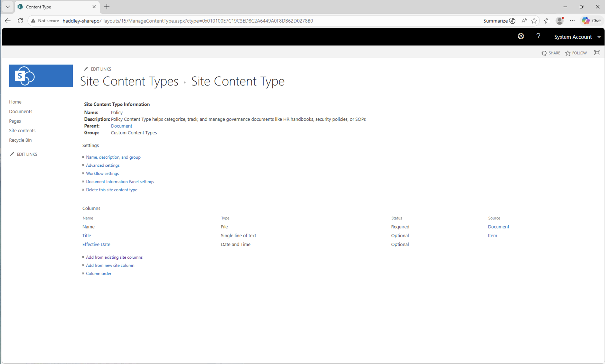Click the Read aloud icon
Viewport: 605px width, 364px height.
click(x=524, y=21)
